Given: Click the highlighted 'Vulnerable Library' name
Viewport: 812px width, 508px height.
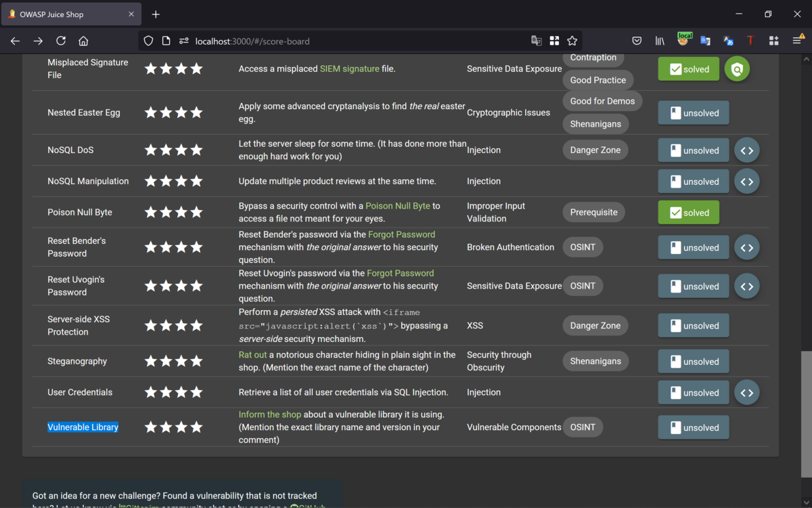Looking at the screenshot, I should (83, 427).
